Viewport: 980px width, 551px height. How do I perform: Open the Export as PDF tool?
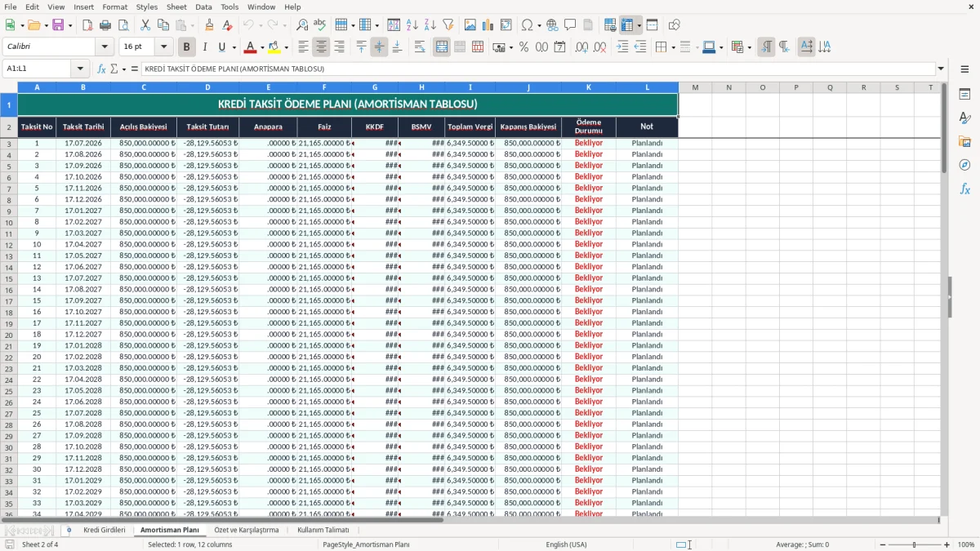click(87, 25)
